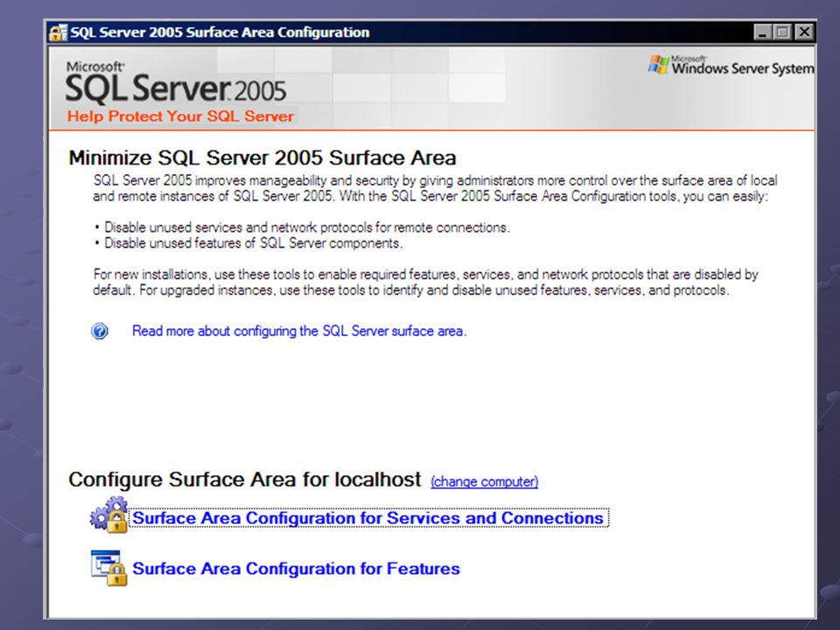Click the Windows Server System logo

tap(731, 66)
